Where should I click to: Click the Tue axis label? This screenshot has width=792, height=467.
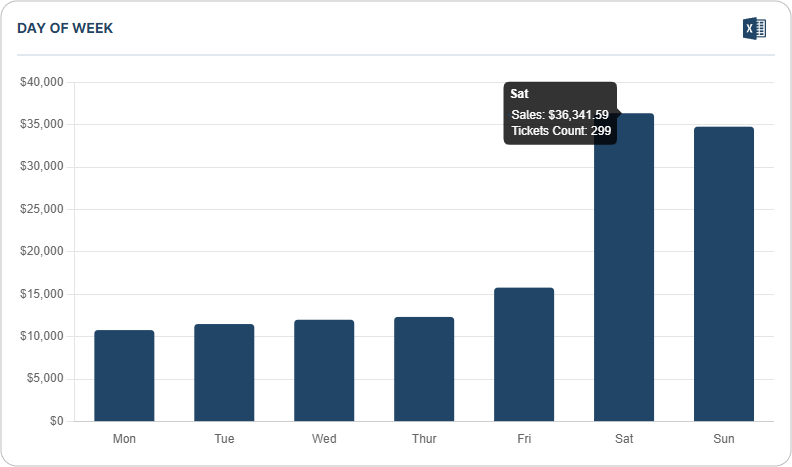(x=224, y=438)
